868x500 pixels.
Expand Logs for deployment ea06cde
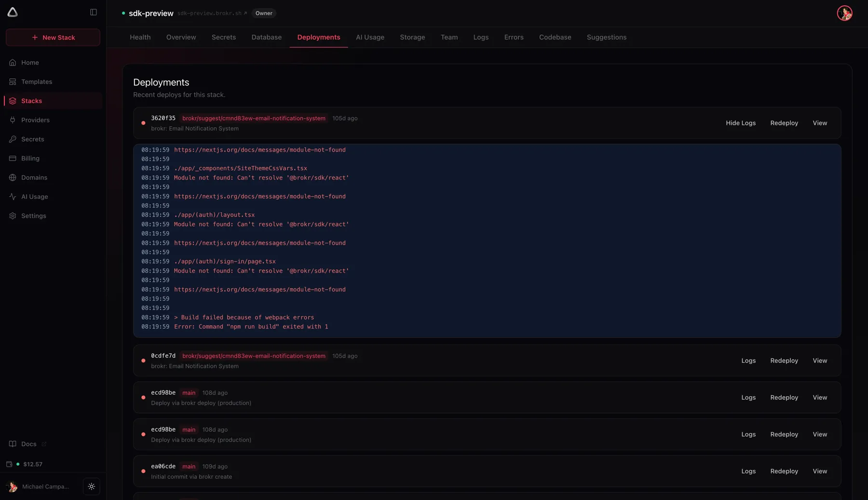coord(748,471)
